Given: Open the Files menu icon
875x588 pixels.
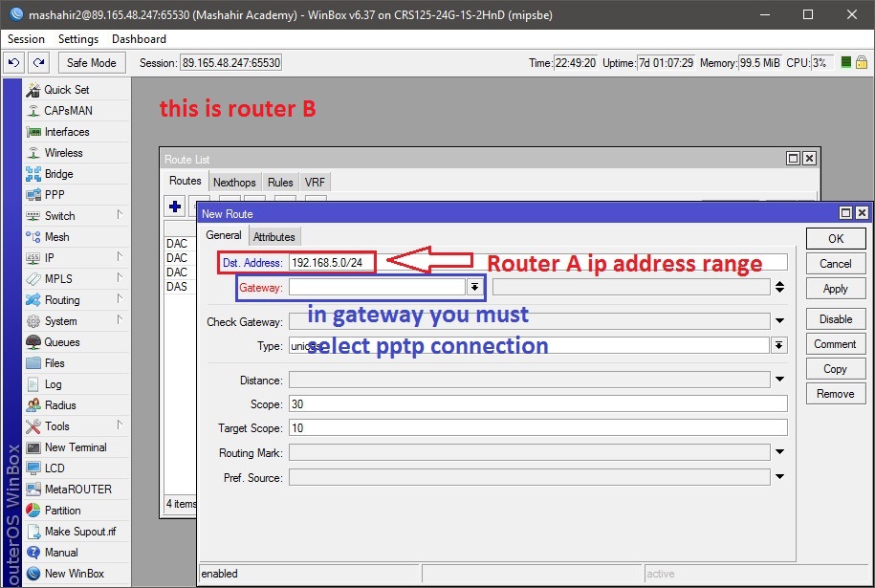Looking at the screenshot, I should click(x=33, y=363).
